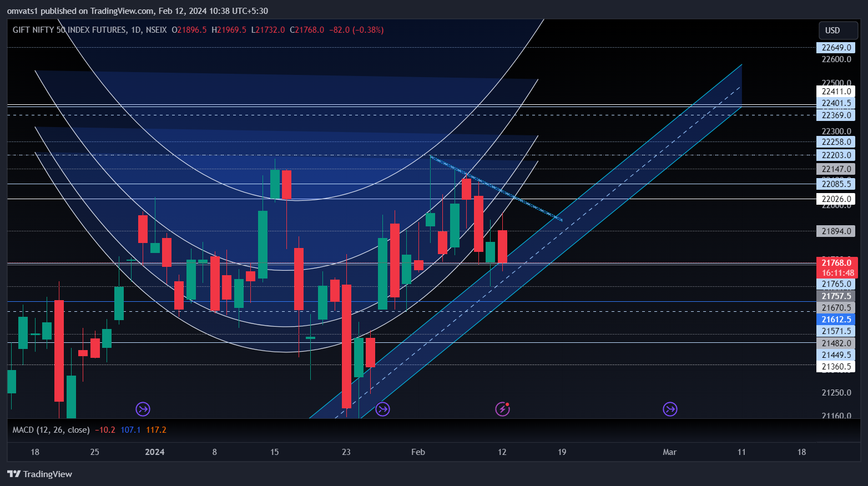The width and height of the screenshot is (868, 486).
Task: Select the 21482.0 price label
Action: pyautogui.click(x=836, y=343)
